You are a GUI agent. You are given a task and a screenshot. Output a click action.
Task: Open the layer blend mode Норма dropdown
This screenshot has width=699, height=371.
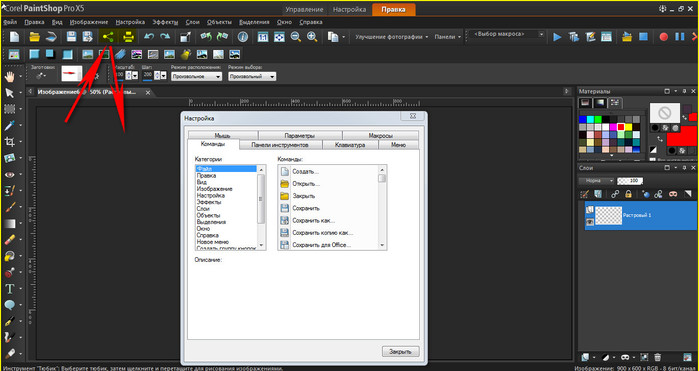[x=596, y=181]
